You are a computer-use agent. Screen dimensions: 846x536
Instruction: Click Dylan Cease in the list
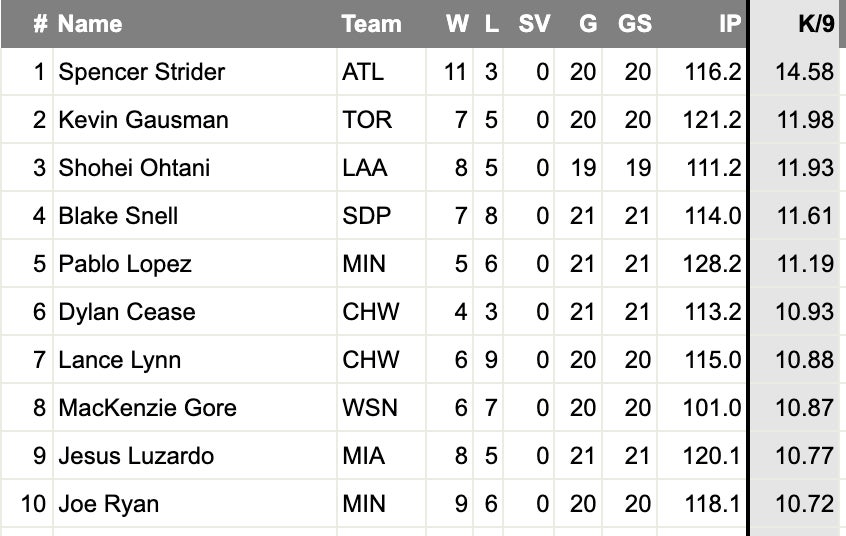point(127,312)
